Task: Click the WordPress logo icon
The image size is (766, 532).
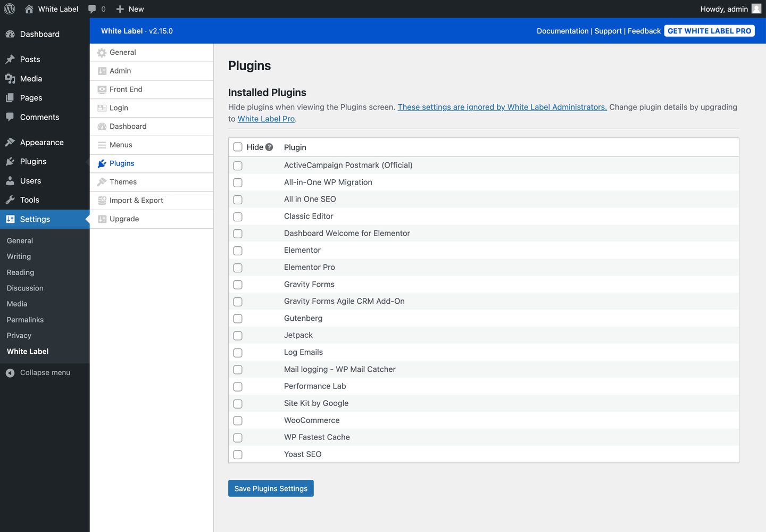Action: [10, 9]
